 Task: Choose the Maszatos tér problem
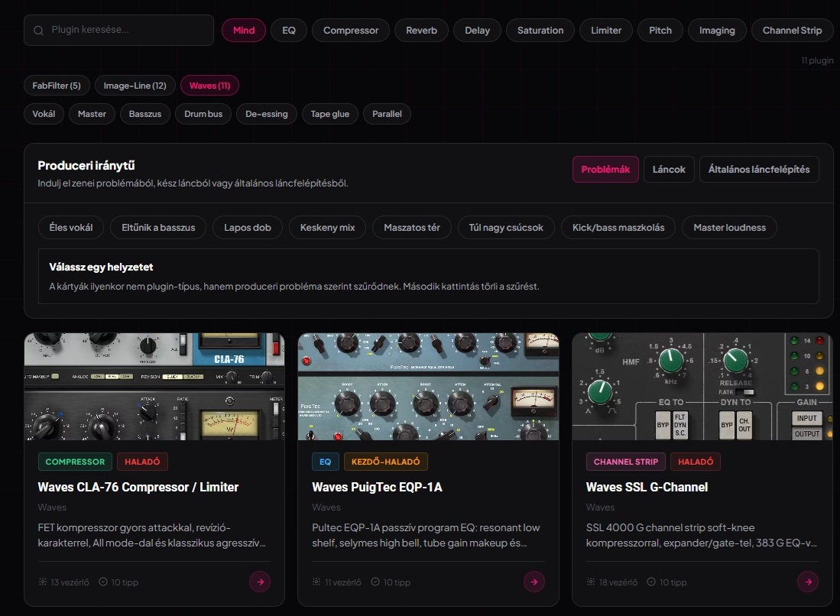[x=411, y=228]
